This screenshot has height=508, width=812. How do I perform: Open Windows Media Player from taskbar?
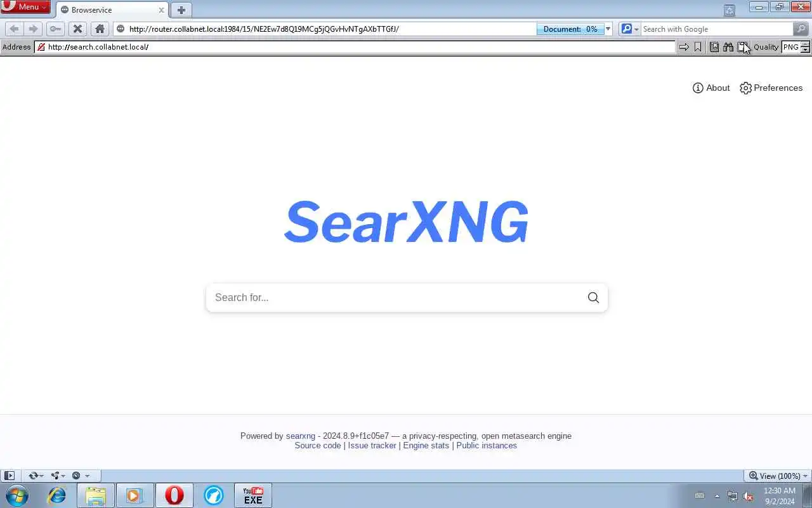[x=134, y=495]
